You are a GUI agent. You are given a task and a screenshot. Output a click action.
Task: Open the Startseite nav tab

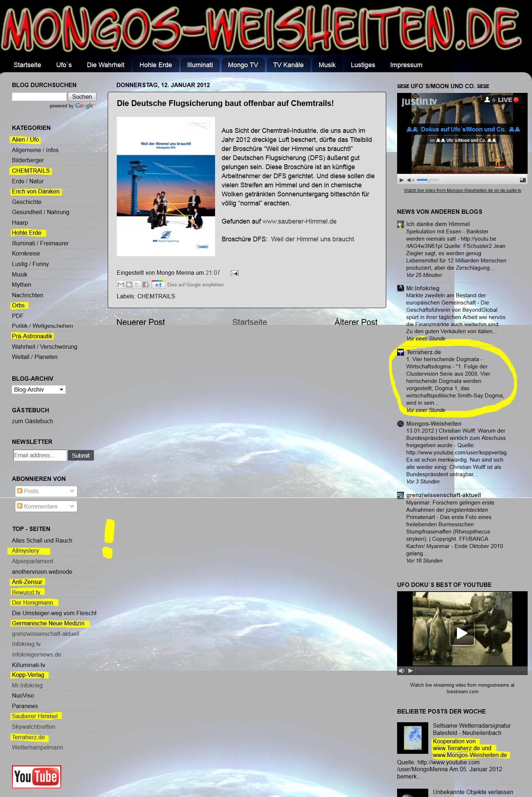point(27,65)
